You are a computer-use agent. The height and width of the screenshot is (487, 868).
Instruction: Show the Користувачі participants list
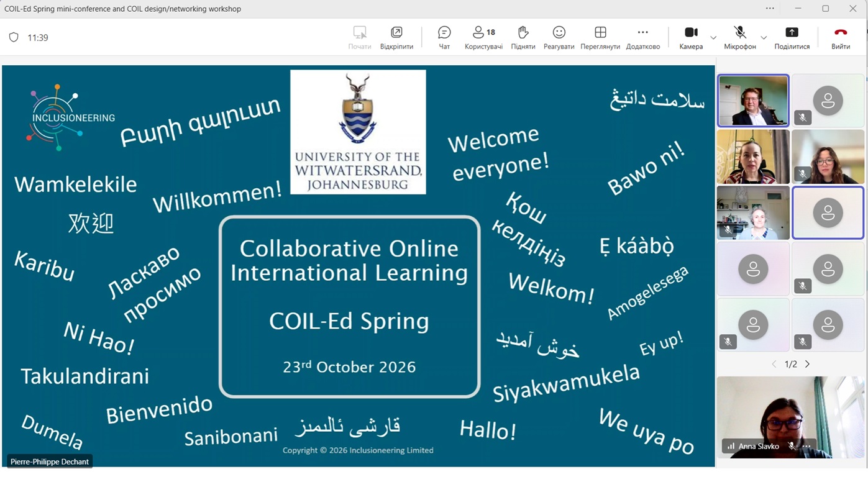point(483,38)
